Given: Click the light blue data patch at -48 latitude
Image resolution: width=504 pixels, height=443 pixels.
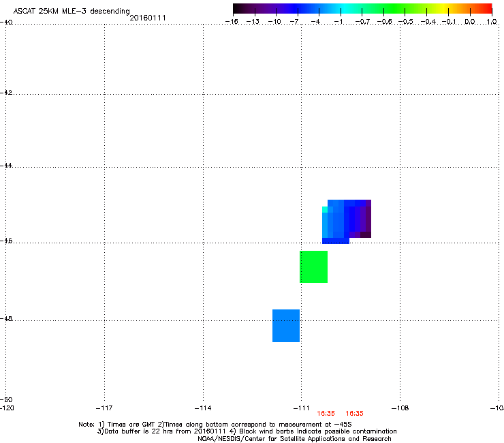Looking at the screenshot, I should point(286,326).
